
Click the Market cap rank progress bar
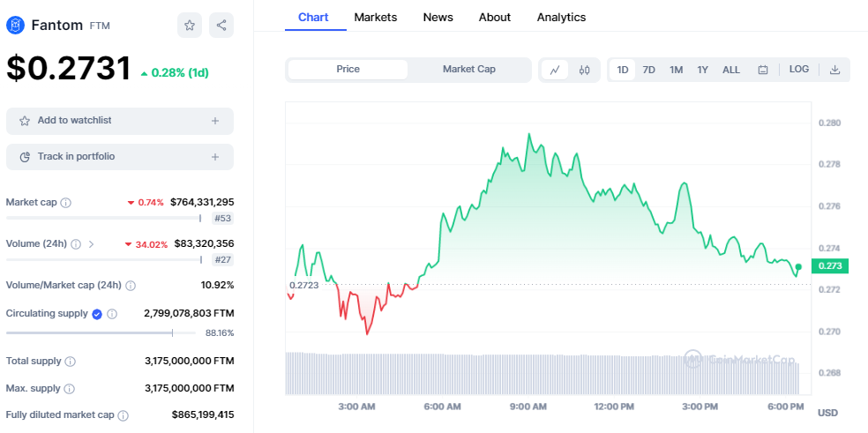pyautogui.click(x=103, y=218)
